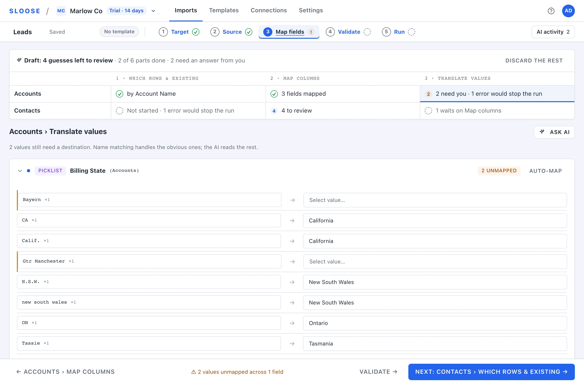The width and height of the screenshot is (584, 392).
Task: Click the arrow icon in the Gtr Manchester row
Action: click(x=292, y=261)
